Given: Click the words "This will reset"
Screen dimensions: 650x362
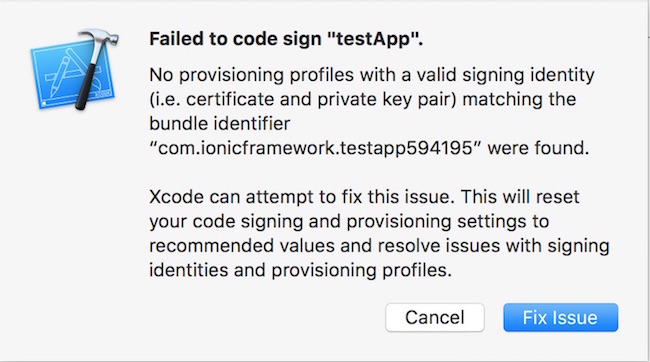Looking at the screenshot, I should click(x=520, y=197).
